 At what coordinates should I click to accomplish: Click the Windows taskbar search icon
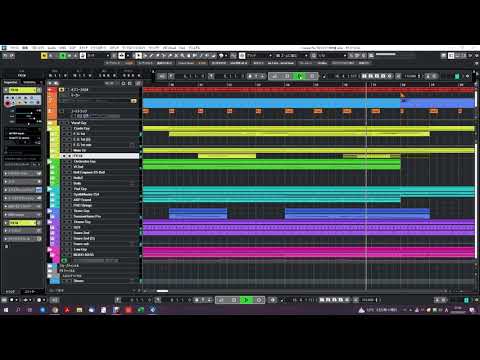point(18,310)
